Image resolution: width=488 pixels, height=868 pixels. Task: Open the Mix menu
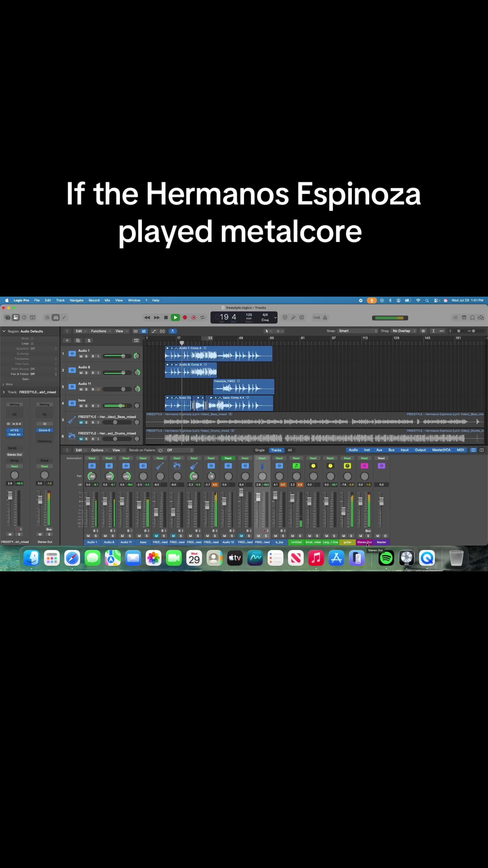(x=107, y=300)
